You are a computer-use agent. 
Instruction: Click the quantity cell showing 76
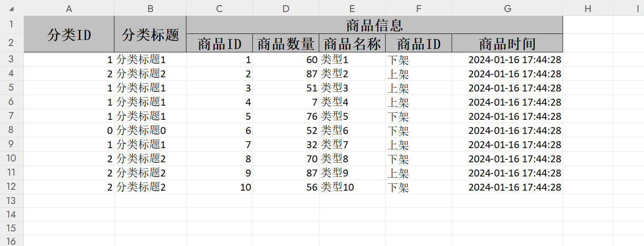[x=286, y=116]
